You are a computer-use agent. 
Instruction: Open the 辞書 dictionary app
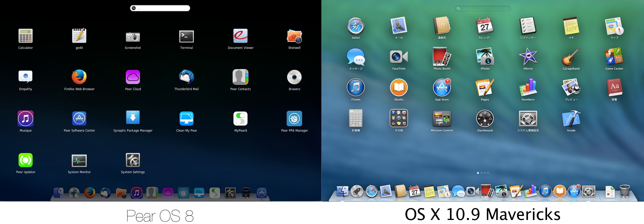(x=614, y=88)
